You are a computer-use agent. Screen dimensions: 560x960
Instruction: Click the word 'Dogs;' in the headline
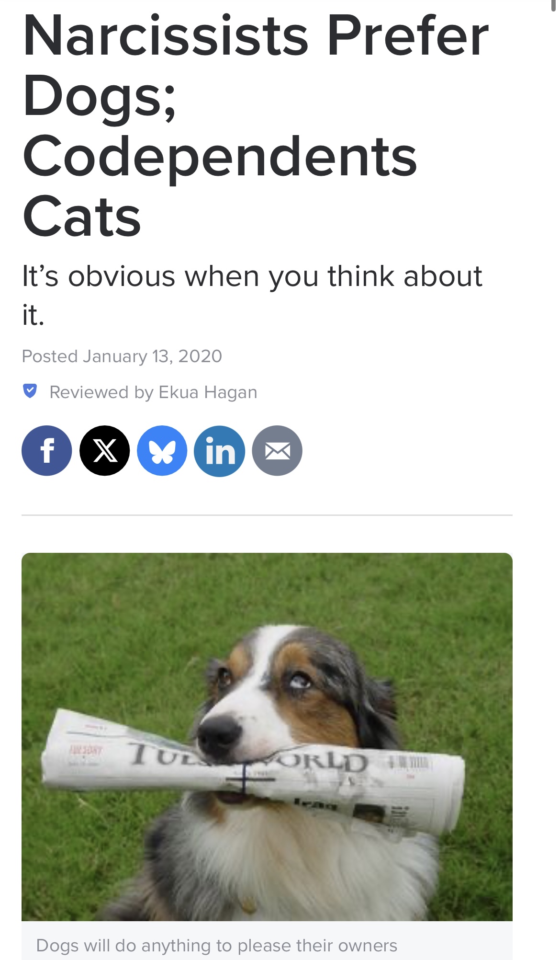coord(100,96)
